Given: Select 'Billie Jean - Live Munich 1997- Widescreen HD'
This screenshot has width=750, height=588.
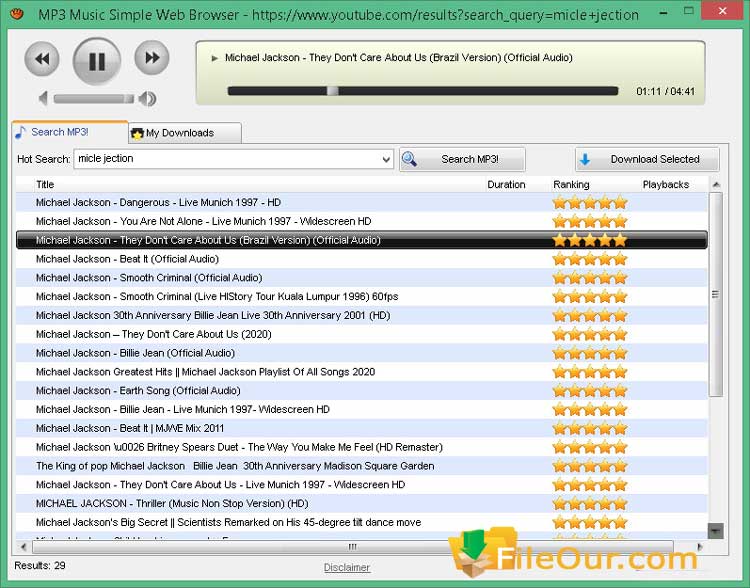Looking at the screenshot, I should coord(362,410).
